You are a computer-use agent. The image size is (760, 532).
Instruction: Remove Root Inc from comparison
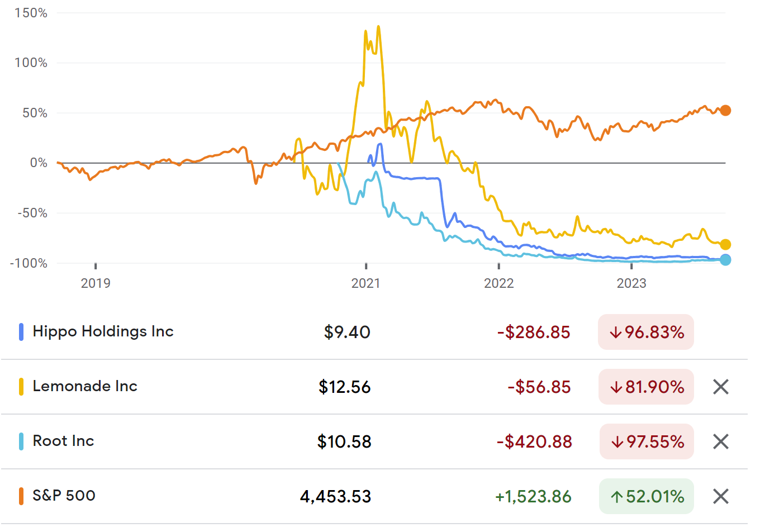[721, 441]
